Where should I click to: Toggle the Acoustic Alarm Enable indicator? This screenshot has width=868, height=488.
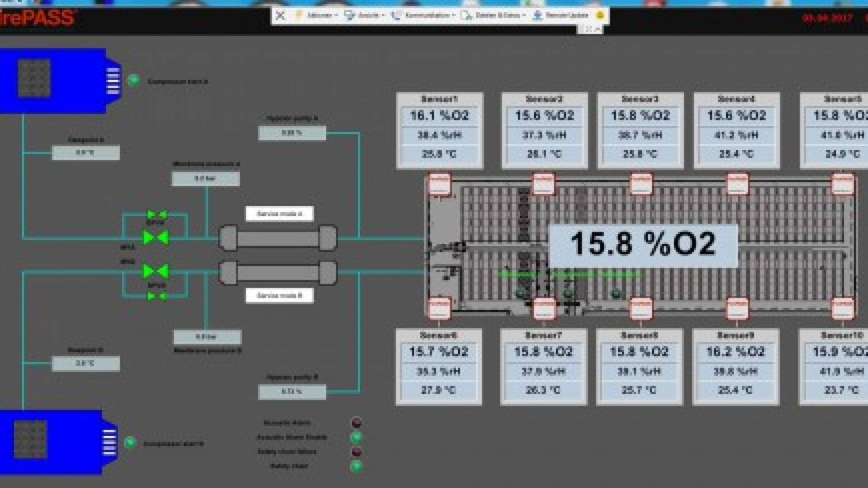tap(356, 437)
